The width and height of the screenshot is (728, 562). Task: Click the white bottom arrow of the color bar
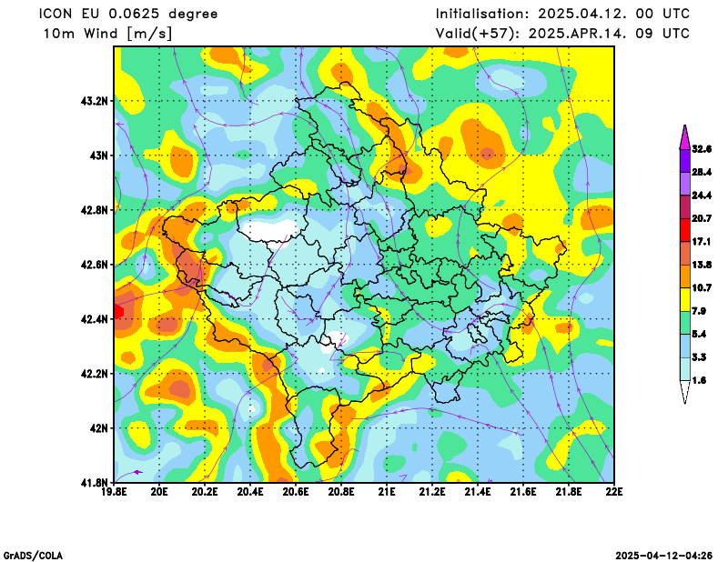pos(685,392)
